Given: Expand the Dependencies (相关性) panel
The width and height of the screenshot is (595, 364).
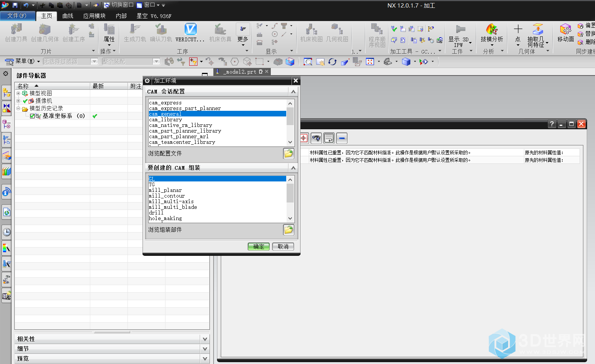Looking at the screenshot, I should [205, 339].
